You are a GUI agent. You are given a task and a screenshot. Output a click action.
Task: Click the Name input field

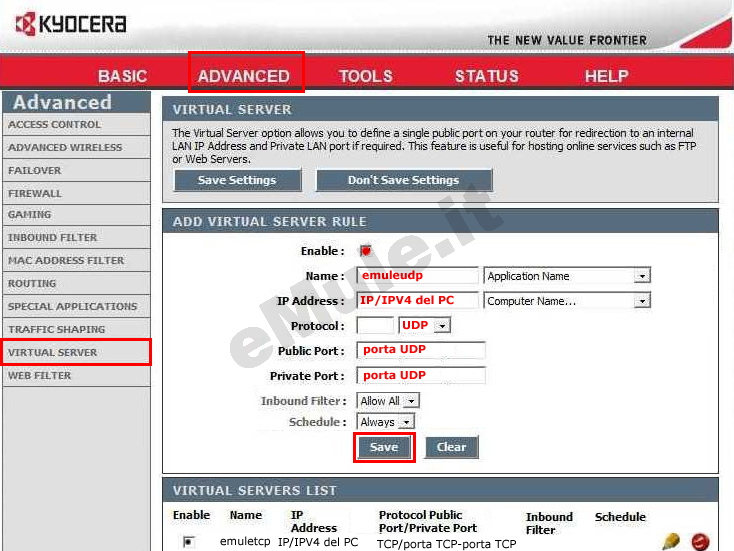tap(418, 275)
